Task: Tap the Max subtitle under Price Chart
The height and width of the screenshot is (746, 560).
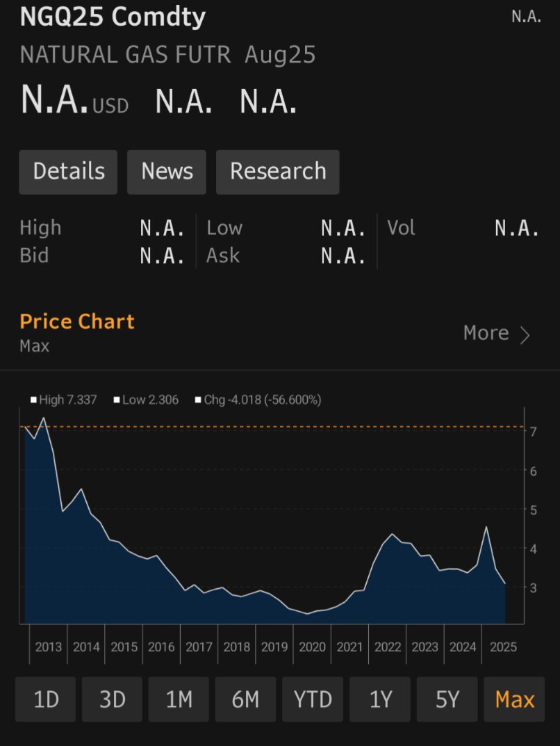Action: click(x=34, y=346)
